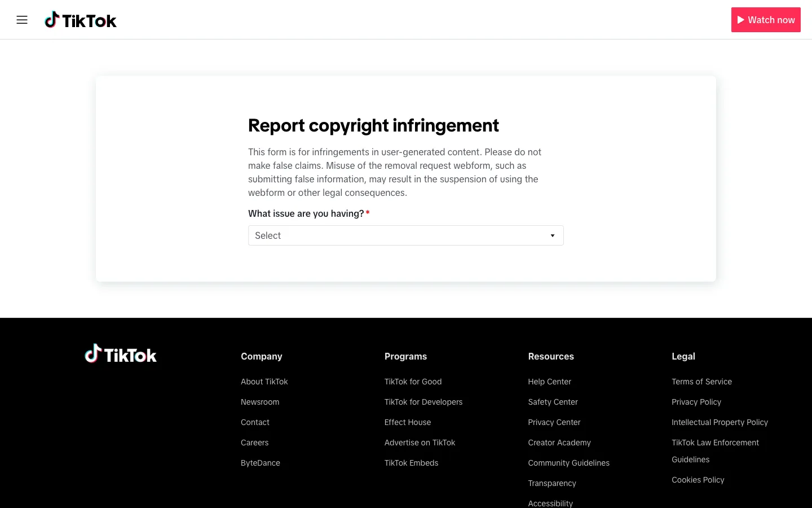812x508 pixels.
Task: Click the Resources footer heading
Action: pos(551,356)
